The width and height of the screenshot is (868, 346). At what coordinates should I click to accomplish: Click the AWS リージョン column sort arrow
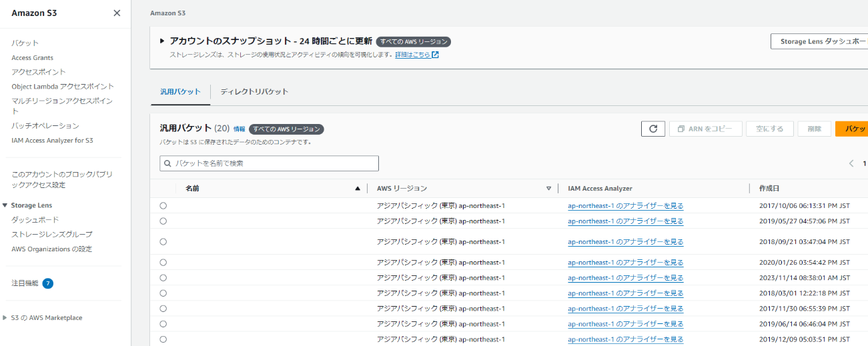coord(548,189)
